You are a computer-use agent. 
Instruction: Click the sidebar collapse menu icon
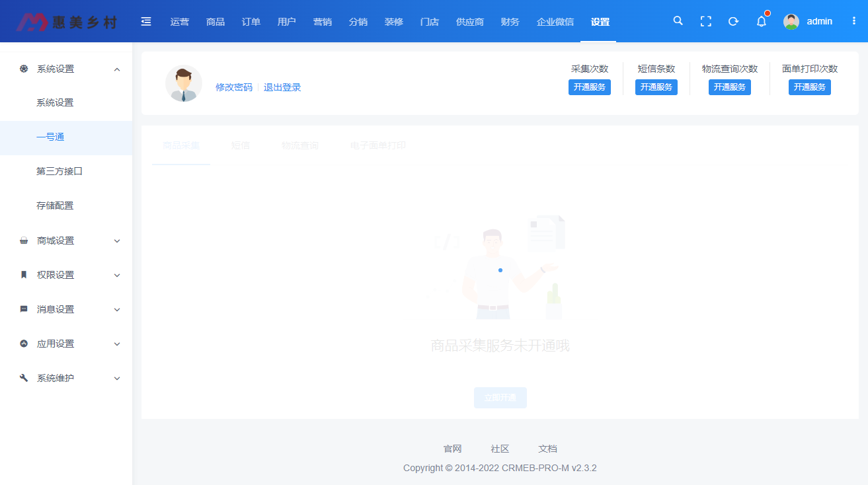tap(146, 22)
